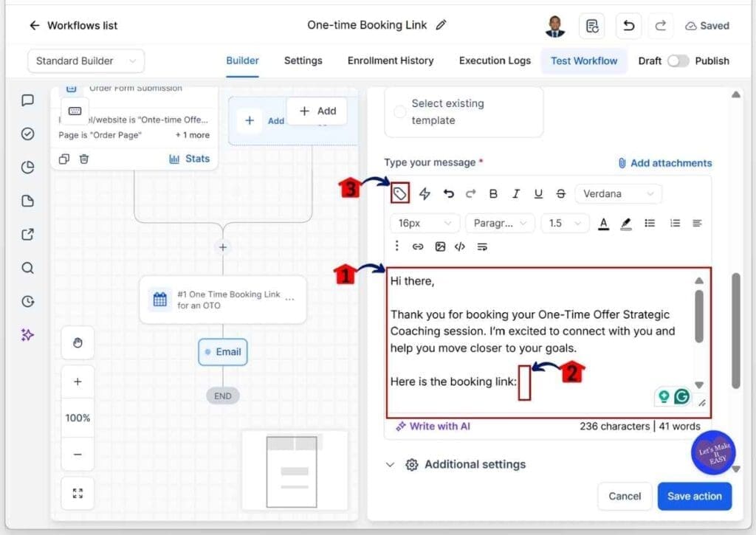The width and height of the screenshot is (756, 535).
Task: Toggle underline formatting
Action: tap(538, 194)
